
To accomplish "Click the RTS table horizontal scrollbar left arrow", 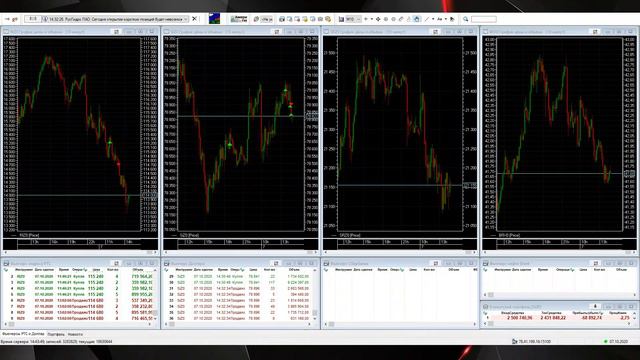I will tap(5, 324).
